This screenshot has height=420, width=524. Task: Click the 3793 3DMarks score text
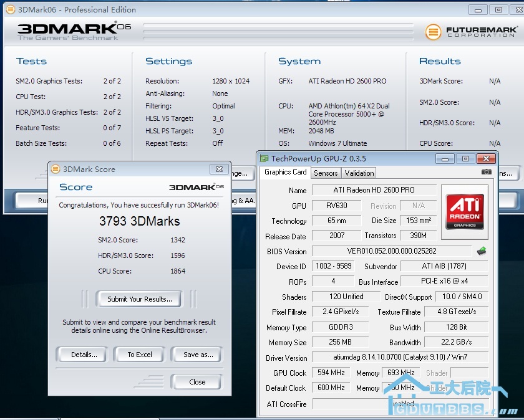coord(139,221)
